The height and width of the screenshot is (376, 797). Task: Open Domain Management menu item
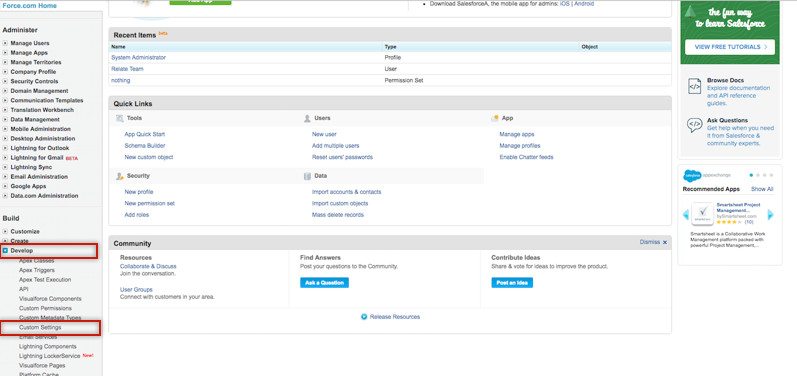(x=39, y=91)
